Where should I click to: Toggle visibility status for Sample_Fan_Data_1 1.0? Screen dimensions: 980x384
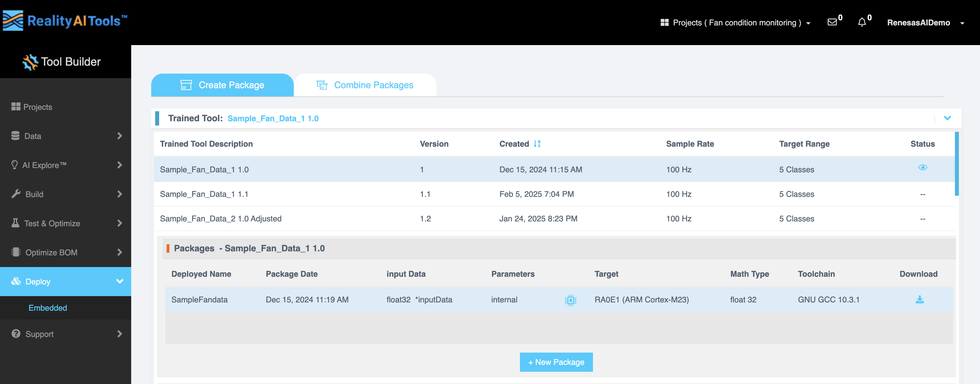(923, 167)
